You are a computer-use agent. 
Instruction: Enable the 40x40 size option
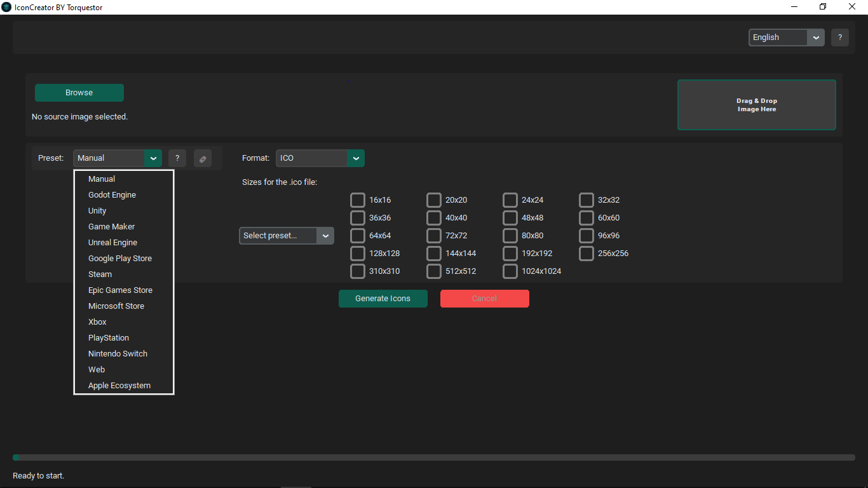coord(434,218)
